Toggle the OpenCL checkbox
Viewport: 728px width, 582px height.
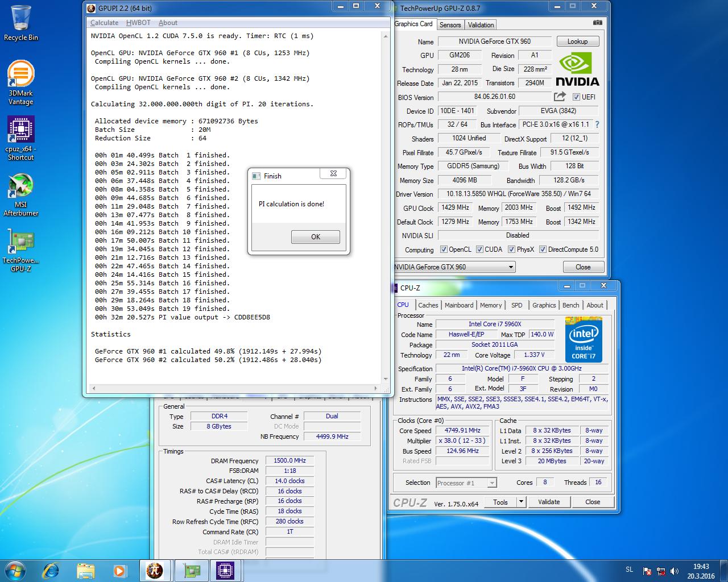point(444,250)
